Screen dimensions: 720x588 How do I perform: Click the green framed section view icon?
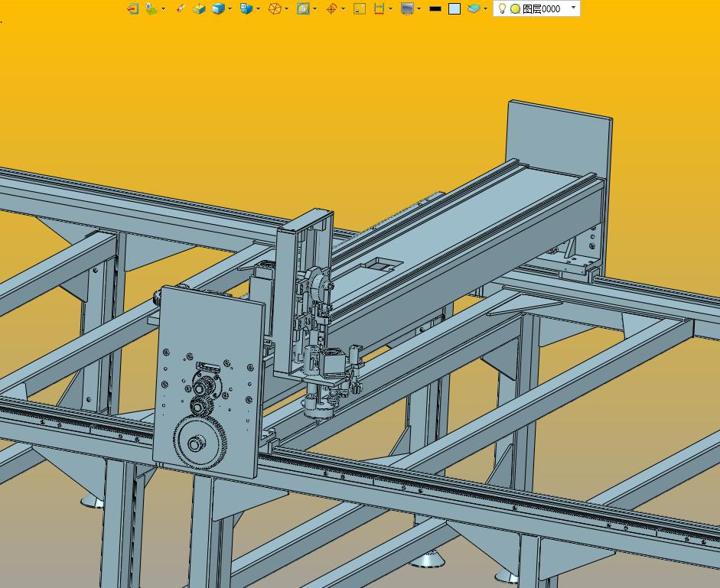[x=303, y=8]
